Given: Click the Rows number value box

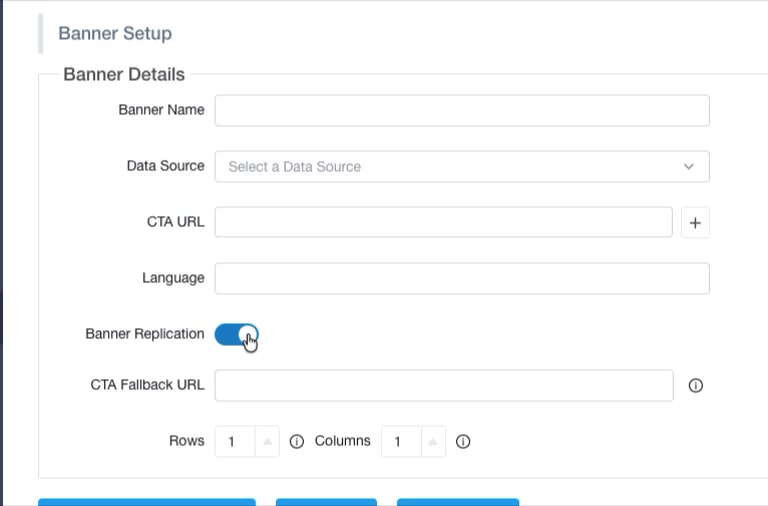Looking at the screenshot, I should pyautogui.click(x=235, y=441).
